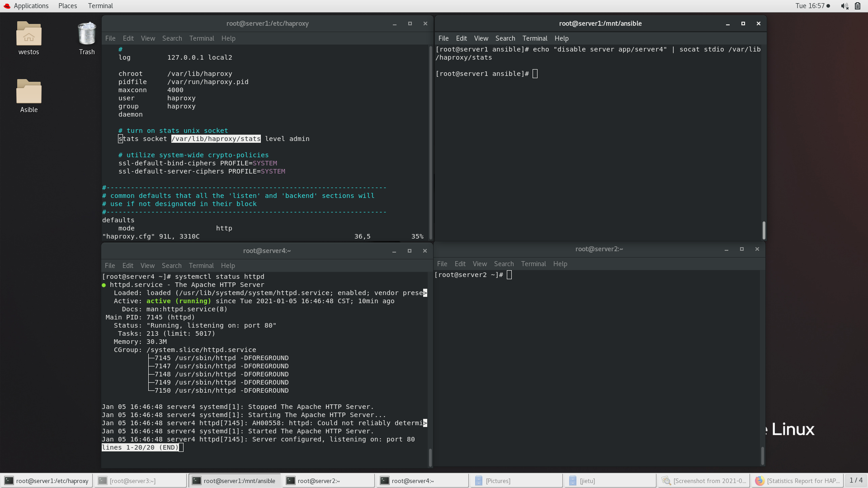The image size is (868, 488).
Task: Click the clipboard icon in system tray
Action: pos(858,6)
